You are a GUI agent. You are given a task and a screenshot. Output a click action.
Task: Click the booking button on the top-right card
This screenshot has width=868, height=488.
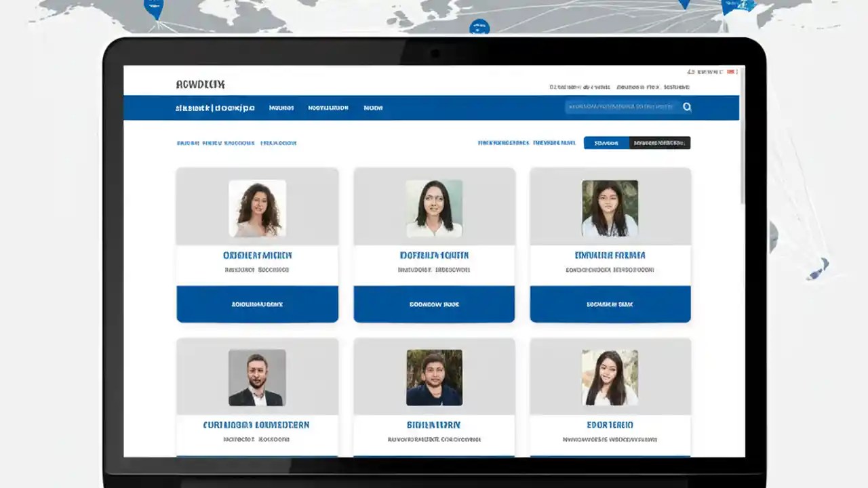(610, 304)
